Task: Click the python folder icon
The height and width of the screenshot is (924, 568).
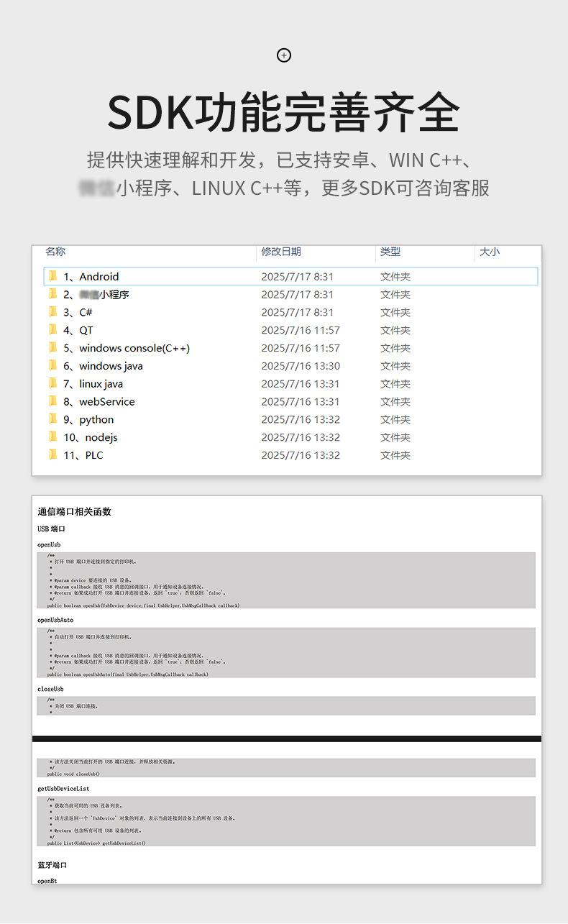Action: point(52,419)
